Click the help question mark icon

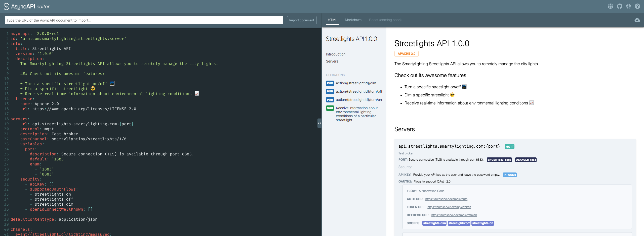637,6
